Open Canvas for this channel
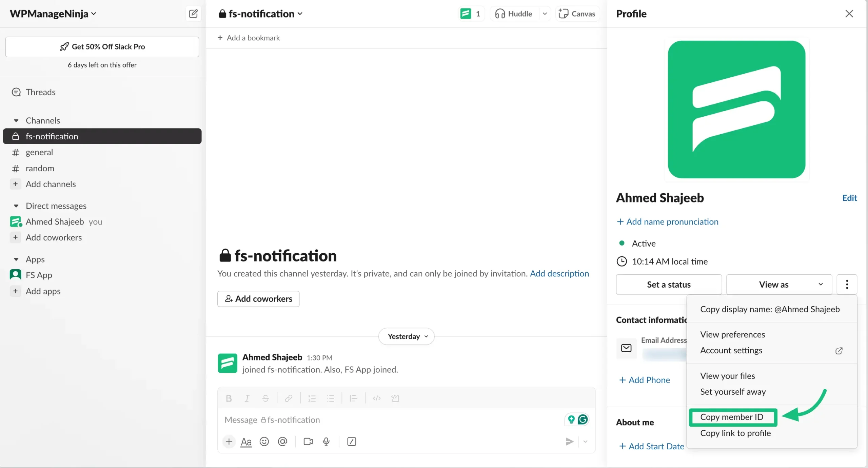This screenshot has width=868, height=468. pos(577,14)
